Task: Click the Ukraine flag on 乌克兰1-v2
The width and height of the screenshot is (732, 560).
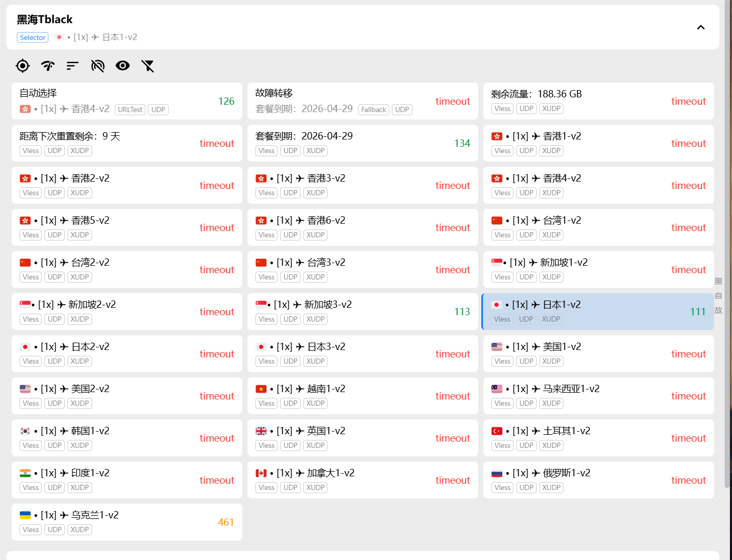Action: point(25,515)
